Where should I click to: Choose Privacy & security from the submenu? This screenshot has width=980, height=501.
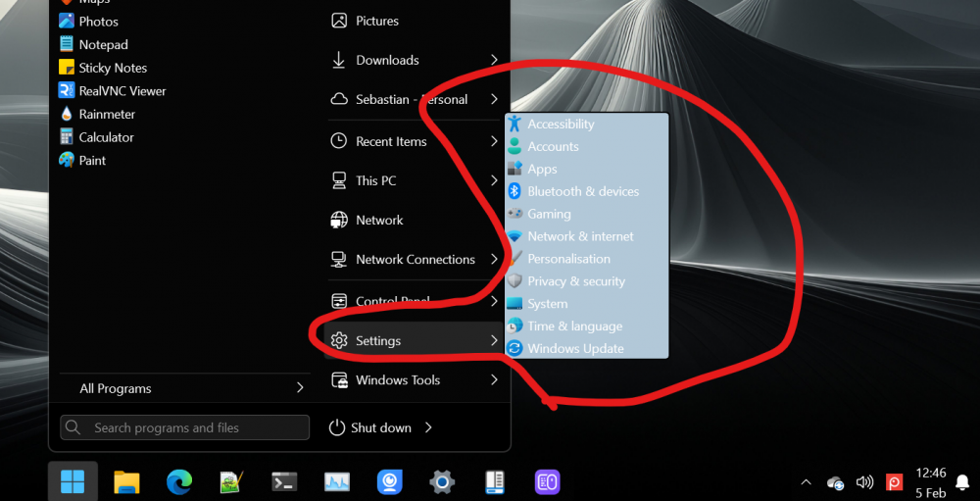[x=575, y=281]
